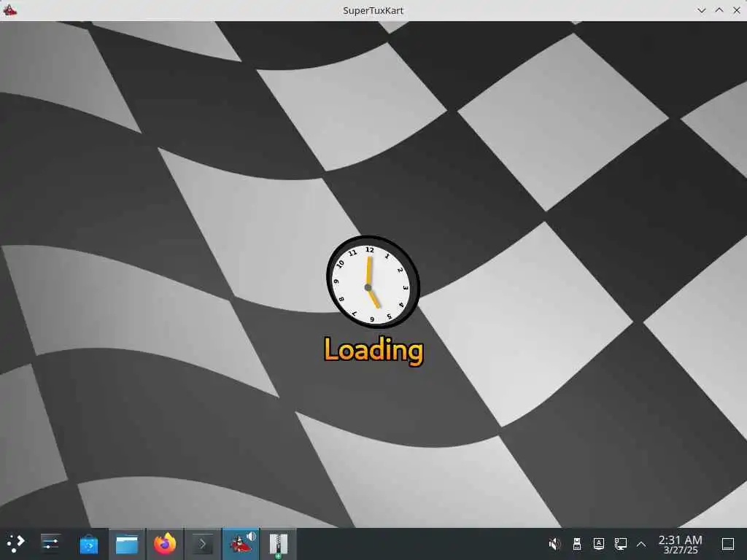Open System Settings from the taskbar

tap(50, 543)
